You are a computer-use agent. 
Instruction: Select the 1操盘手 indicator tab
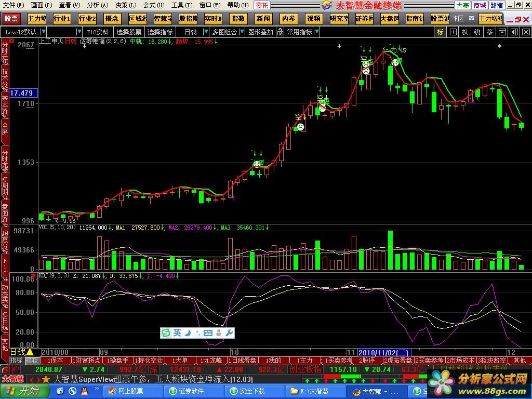[117, 361]
